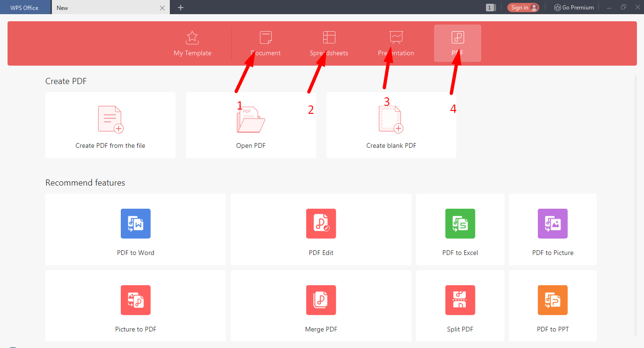Launch the Split PDF tool

click(460, 306)
